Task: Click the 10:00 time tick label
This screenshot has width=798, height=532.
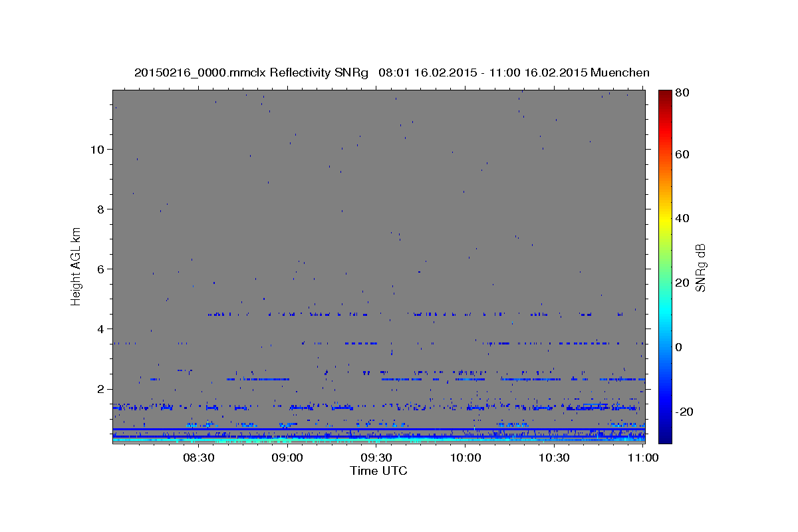Action: (x=465, y=458)
